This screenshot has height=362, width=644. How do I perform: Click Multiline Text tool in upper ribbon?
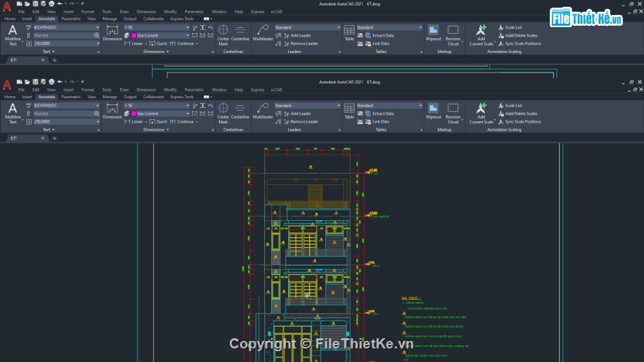(x=13, y=35)
